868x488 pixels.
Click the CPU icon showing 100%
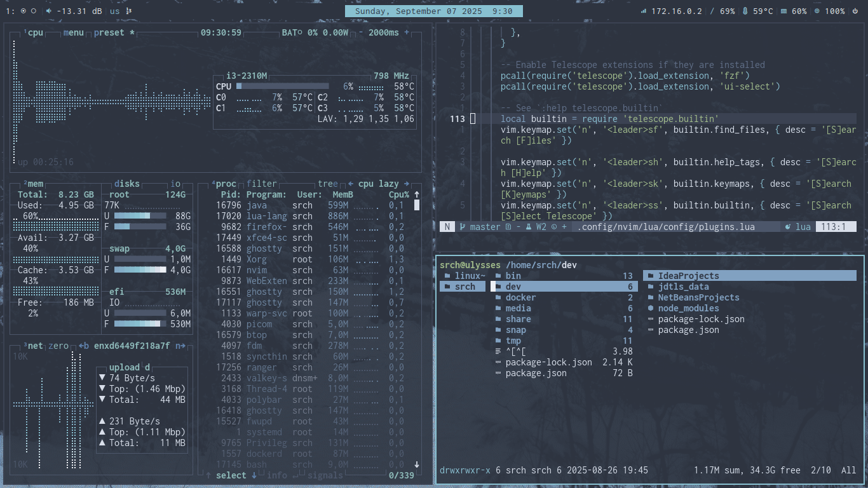[817, 11]
